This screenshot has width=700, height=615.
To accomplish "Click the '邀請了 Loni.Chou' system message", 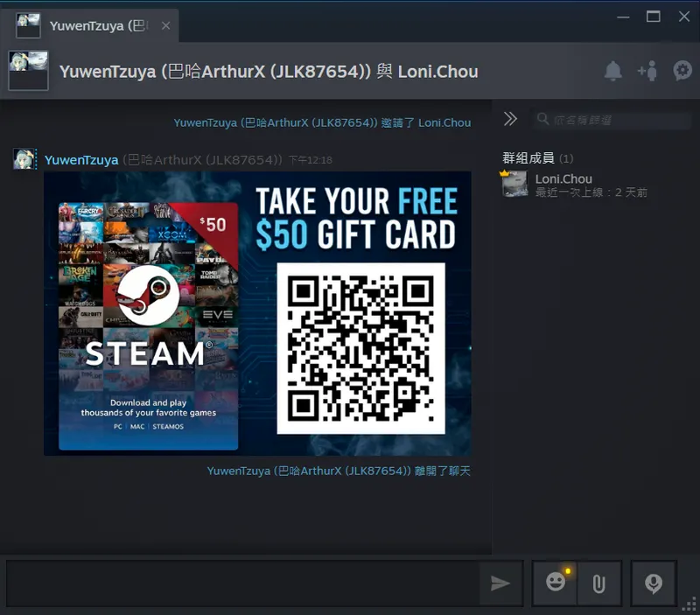I will (322, 122).
